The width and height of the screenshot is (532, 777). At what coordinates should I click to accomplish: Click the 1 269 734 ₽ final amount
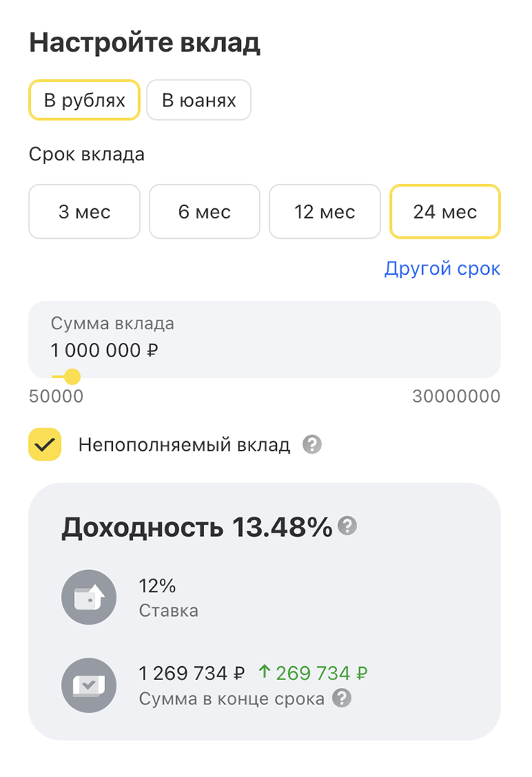pos(192,673)
